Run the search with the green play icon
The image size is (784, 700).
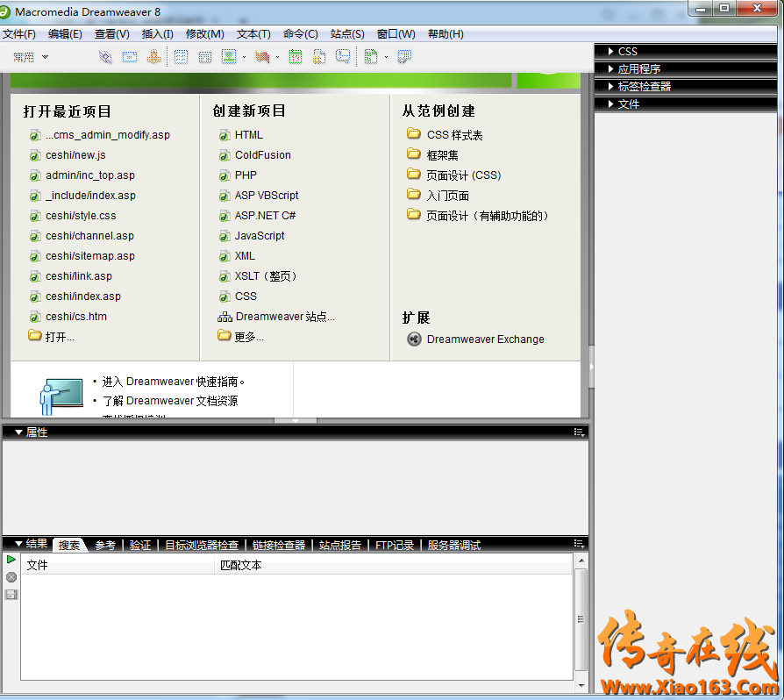[11, 560]
